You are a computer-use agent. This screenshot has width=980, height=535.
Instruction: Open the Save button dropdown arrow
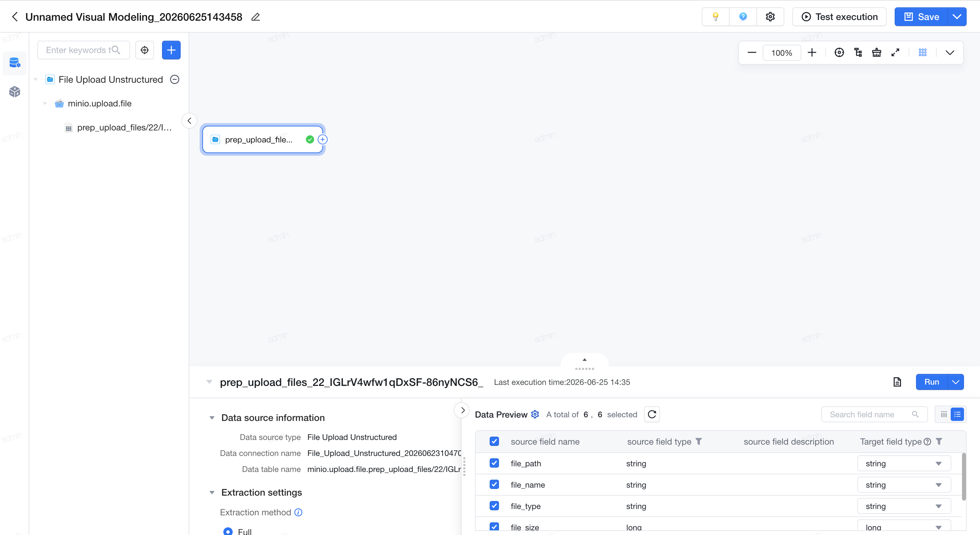[x=957, y=17]
